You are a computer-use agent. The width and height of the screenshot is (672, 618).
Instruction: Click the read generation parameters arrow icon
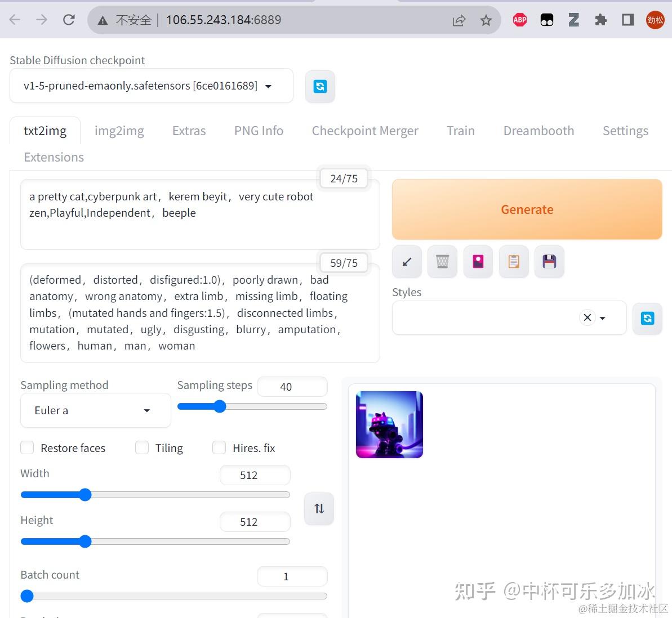click(x=407, y=261)
